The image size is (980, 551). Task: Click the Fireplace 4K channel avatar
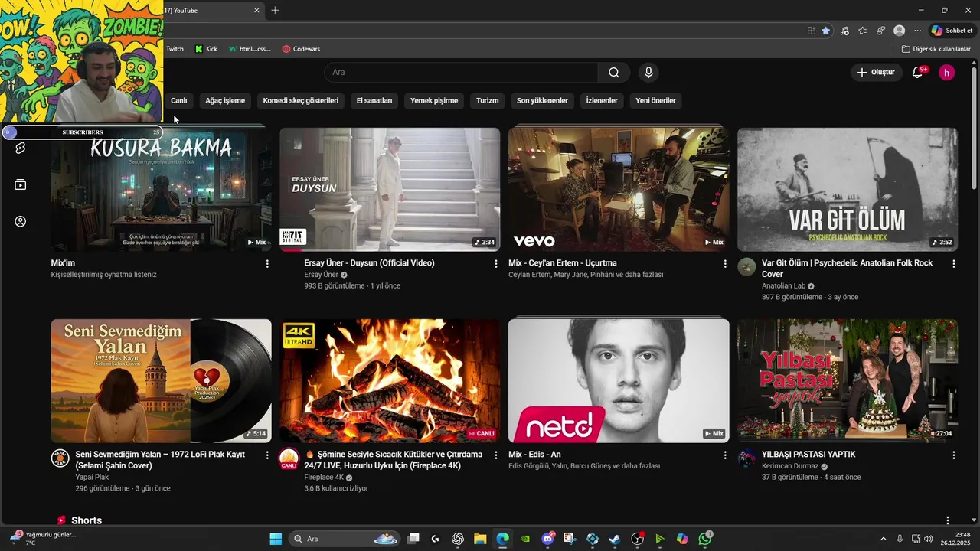[x=289, y=458]
